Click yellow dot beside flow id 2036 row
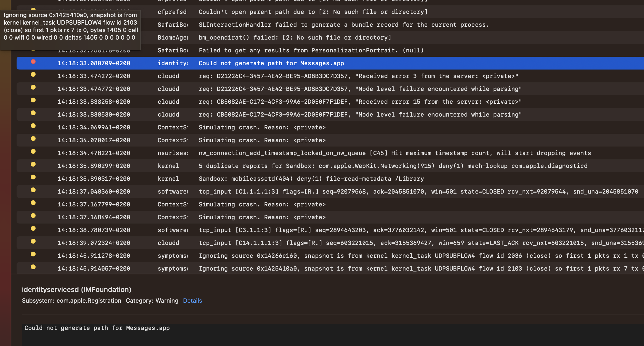The width and height of the screenshot is (644, 346). tap(33, 254)
